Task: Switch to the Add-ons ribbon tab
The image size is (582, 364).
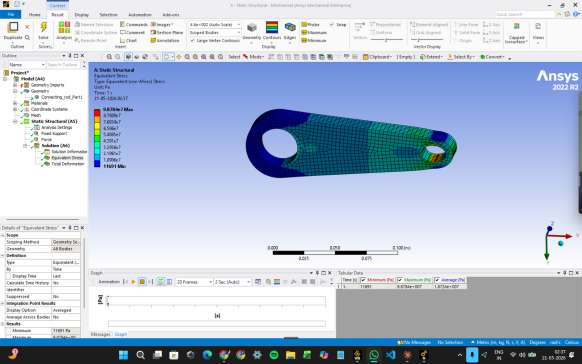Action: [x=171, y=14]
